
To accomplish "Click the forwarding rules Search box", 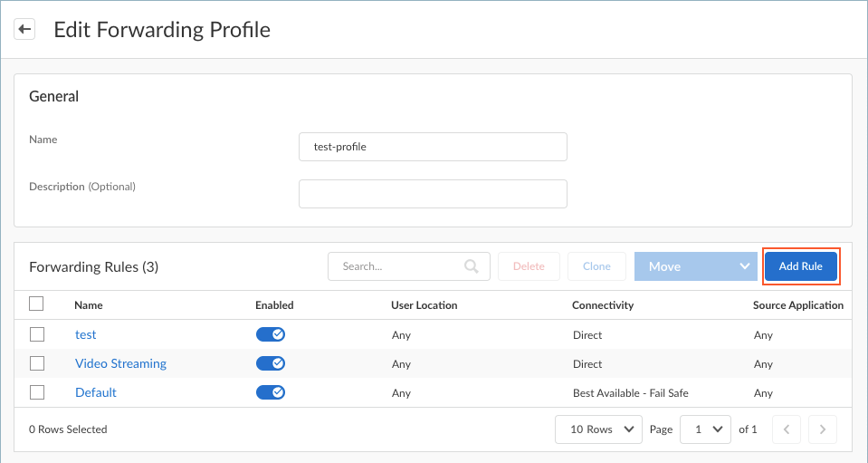I will point(398,266).
